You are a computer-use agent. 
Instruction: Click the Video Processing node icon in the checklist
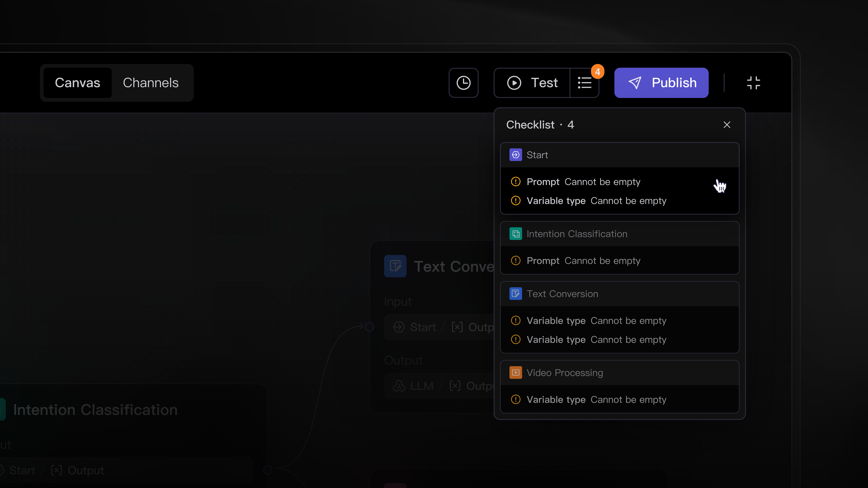click(516, 373)
